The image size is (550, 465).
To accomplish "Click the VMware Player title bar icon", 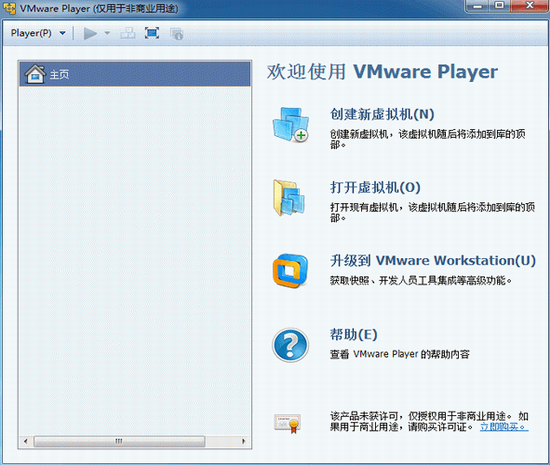I will (9, 8).
